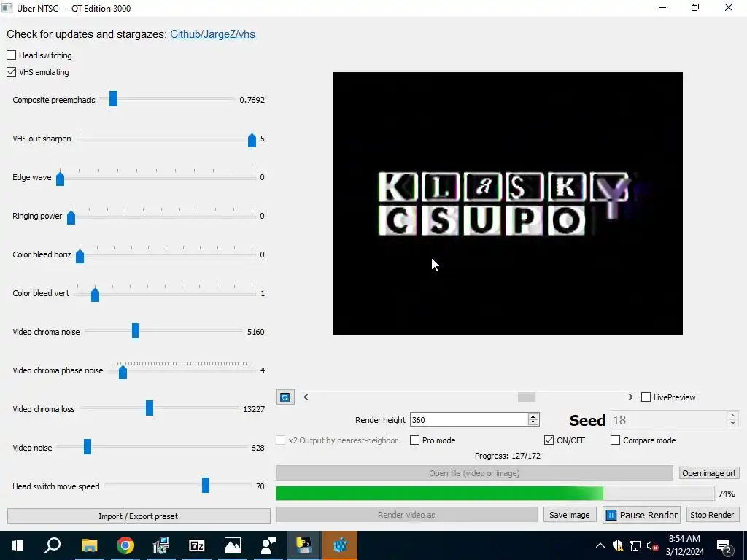Click Color bleed vert slider handle
747x560 pixels.
[96, 295]
